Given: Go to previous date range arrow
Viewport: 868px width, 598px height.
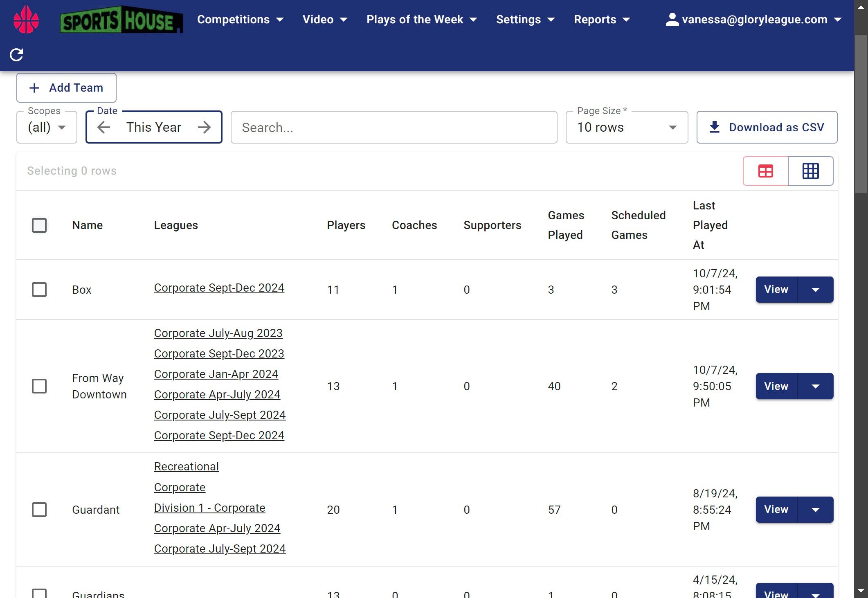Looking at the screenshot, I should tap(104, 127).
